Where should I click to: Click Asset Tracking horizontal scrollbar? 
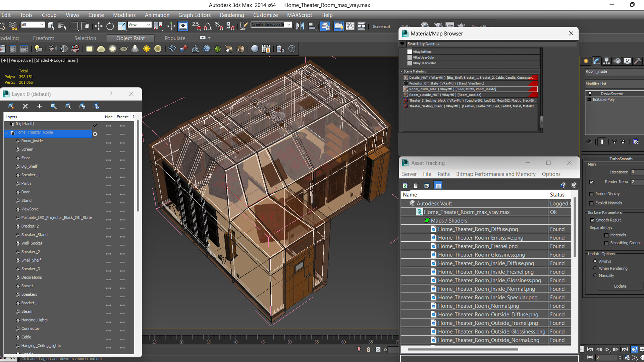(463, 349)
